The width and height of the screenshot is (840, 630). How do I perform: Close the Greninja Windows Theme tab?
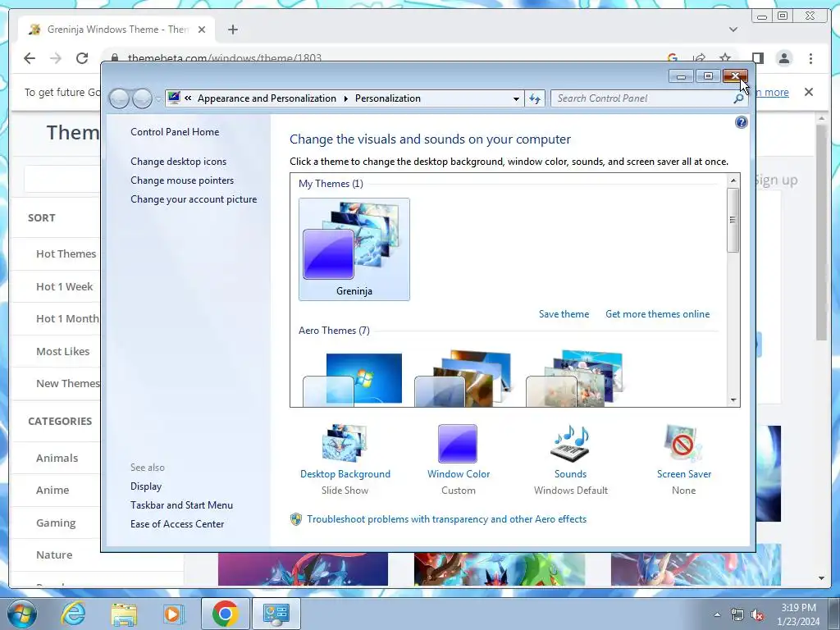coord(202,30)
